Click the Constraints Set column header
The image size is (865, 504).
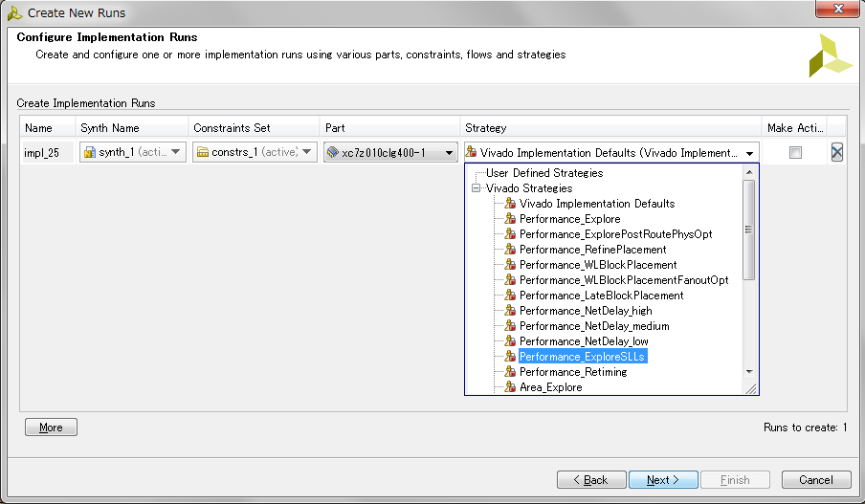coord(255,128)
